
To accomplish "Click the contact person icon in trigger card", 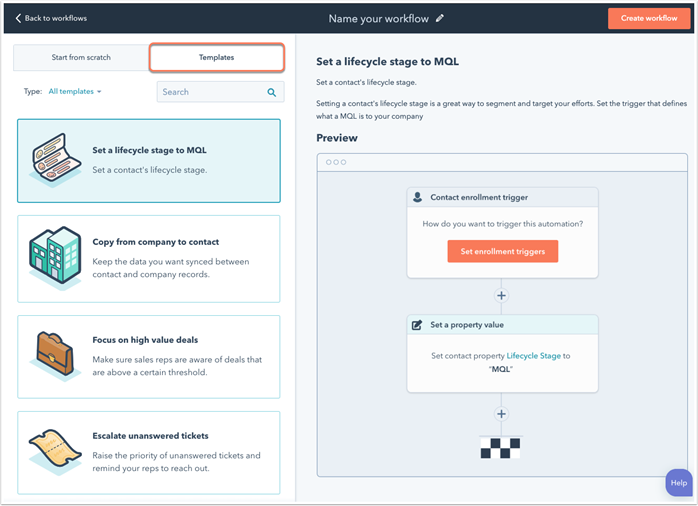I will pyautogui.click(x=418, y=197).
